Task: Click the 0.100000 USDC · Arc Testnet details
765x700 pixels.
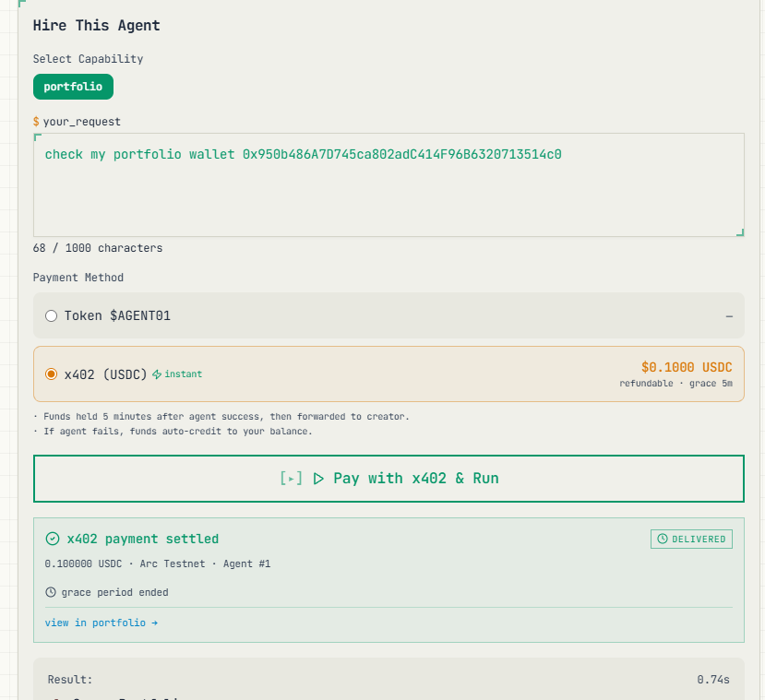Action: [157, 564]
